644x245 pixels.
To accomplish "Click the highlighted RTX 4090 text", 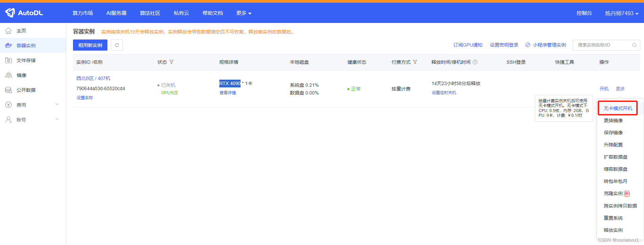I will click(x=230, y=83).
